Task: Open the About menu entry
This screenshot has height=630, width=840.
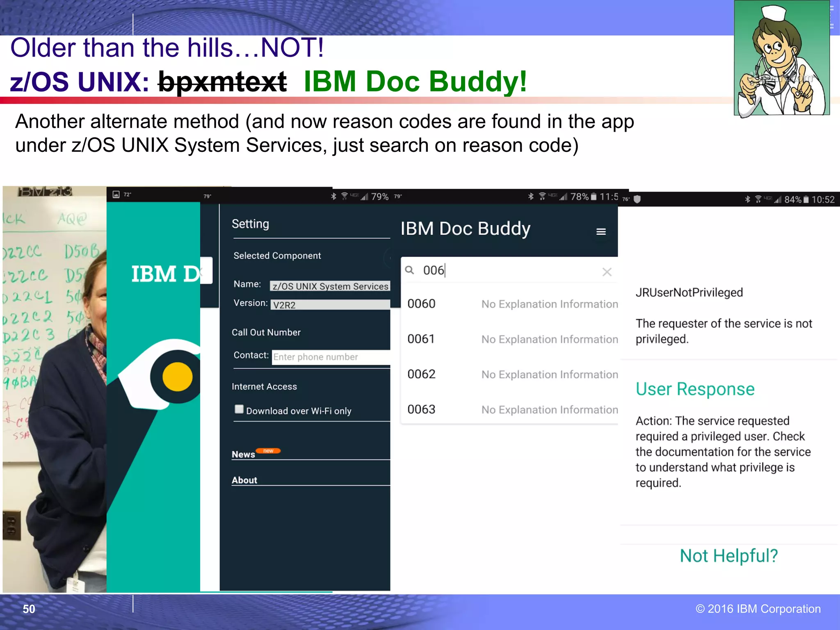Action: [244, 480]
